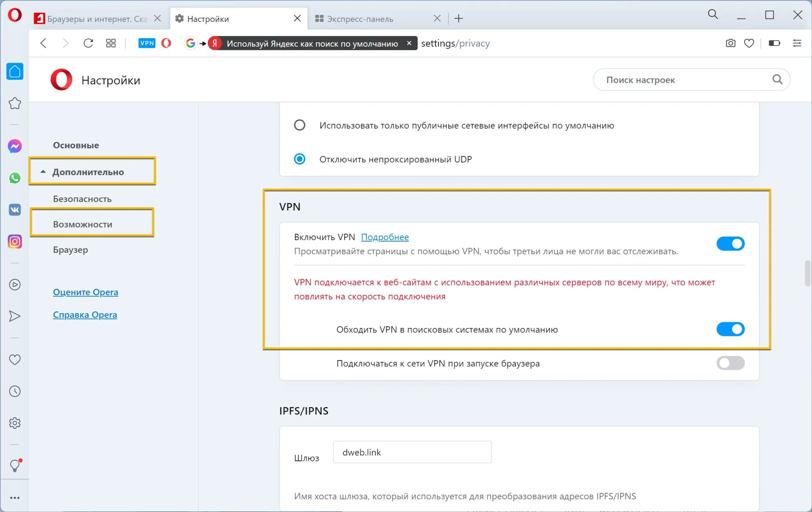This screenshot has height=512, width=812.
Task: Open the Возможности settings section
Action: point(82,224)
